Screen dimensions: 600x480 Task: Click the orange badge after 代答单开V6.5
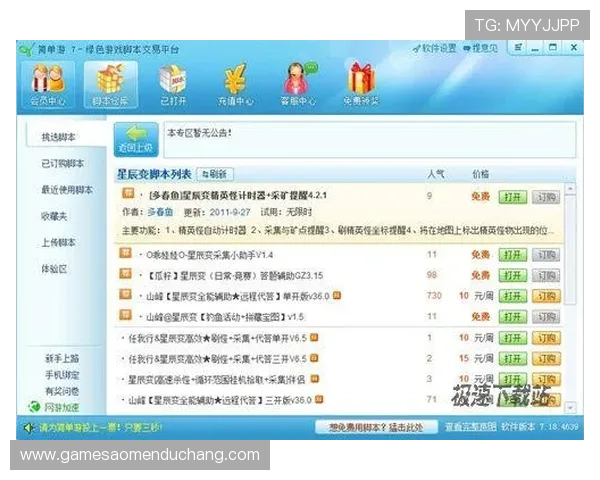point(314,338)
